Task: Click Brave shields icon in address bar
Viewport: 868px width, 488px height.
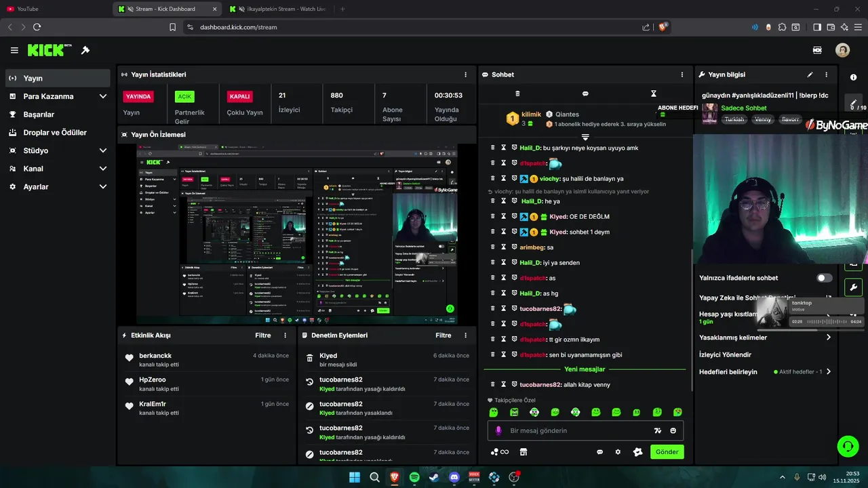Action: click(x=663, y=27)
